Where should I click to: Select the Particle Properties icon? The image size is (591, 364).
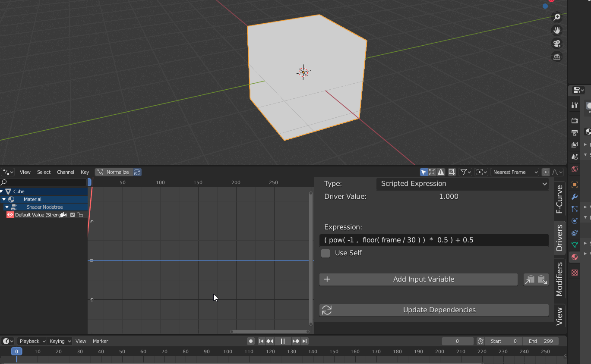(574, 209)
